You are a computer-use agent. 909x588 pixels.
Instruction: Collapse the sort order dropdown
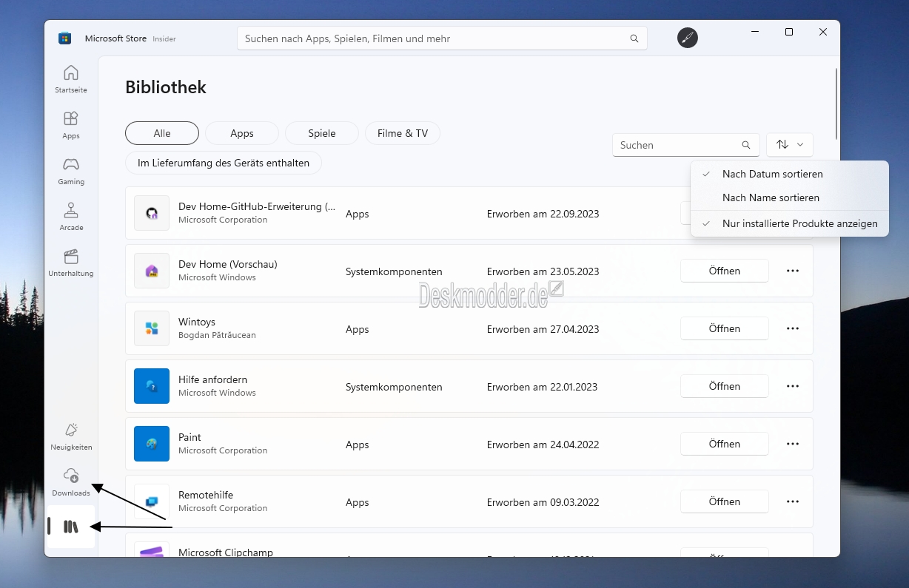coord(790,145)
